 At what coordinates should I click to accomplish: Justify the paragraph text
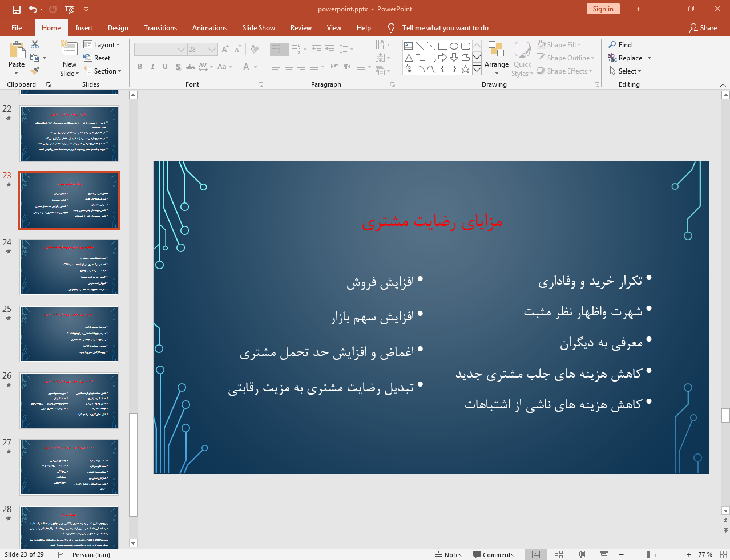[314, 67]
